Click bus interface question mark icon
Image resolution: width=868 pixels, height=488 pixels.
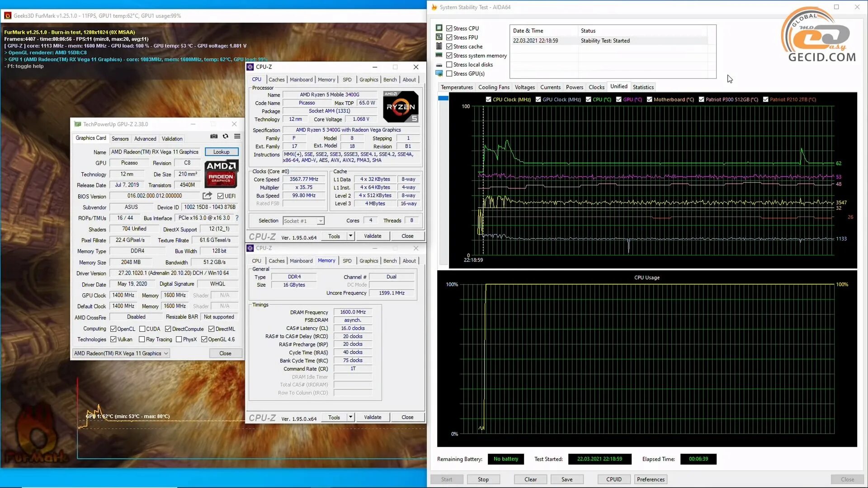pos(237,218)
